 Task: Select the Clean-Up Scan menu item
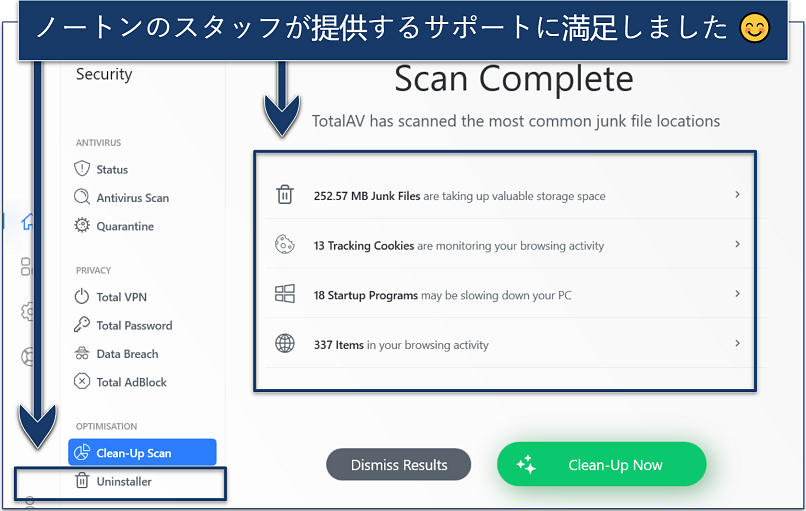[x=141, y=453]
